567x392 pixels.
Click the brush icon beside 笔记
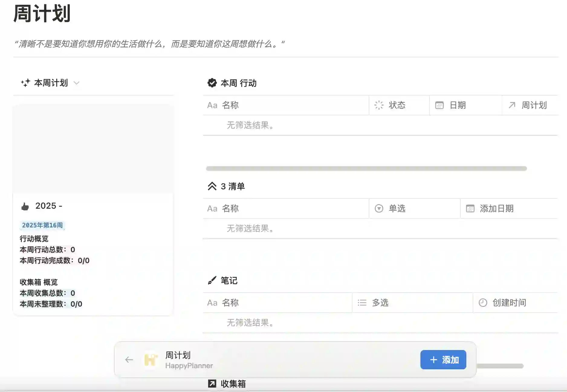pos(212,281)
